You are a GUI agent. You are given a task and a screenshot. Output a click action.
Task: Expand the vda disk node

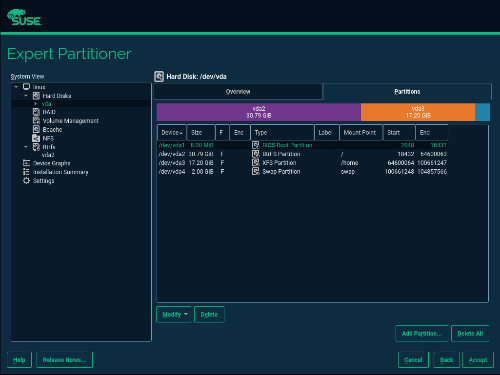click(36, 104)
